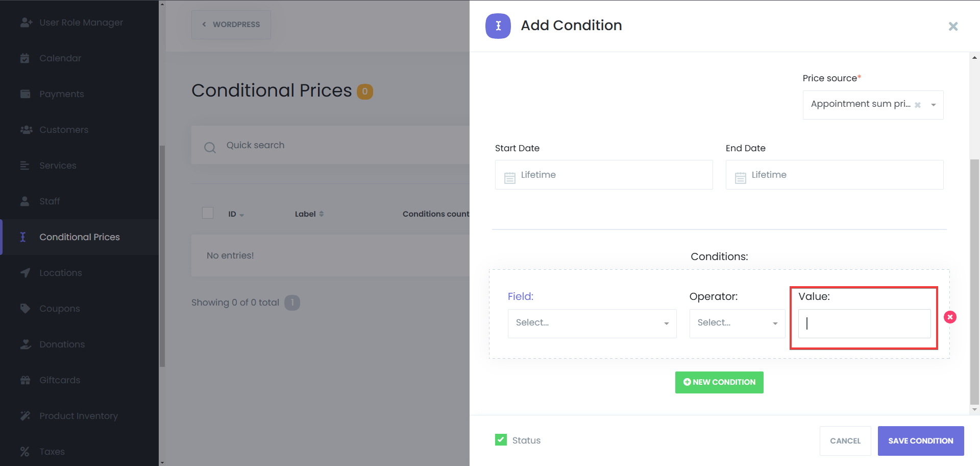Click the calendar icon in End Date
980x466 pixels.
point(740,178)
